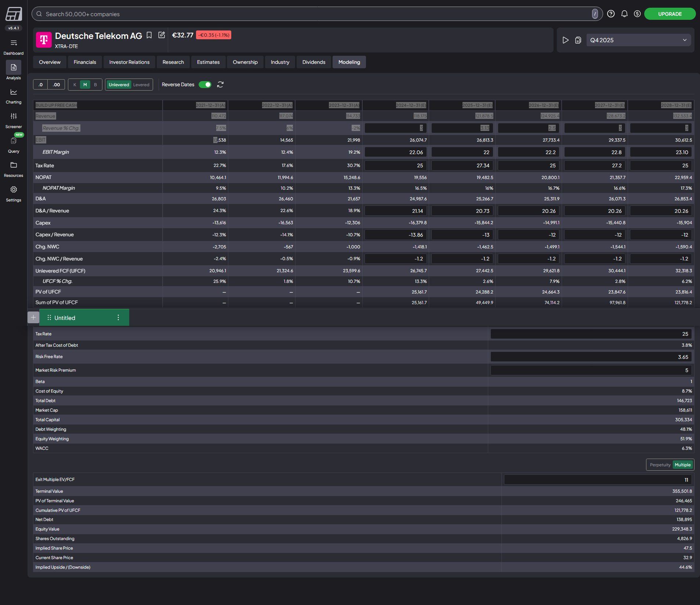Switch the model to Levered
Image resolution: width=700 pixels, height=605 pixels.
click(141, 85)
